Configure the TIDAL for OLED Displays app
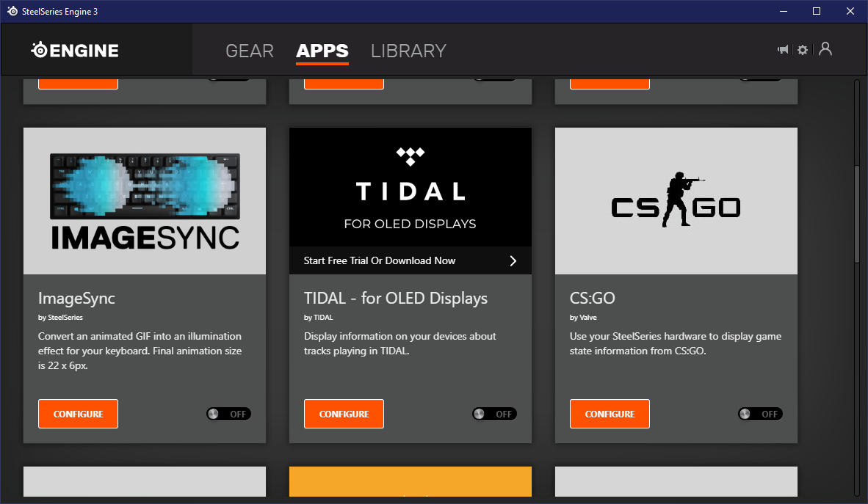The height and width of the screenshot is (504, 868). click(344, 414)
